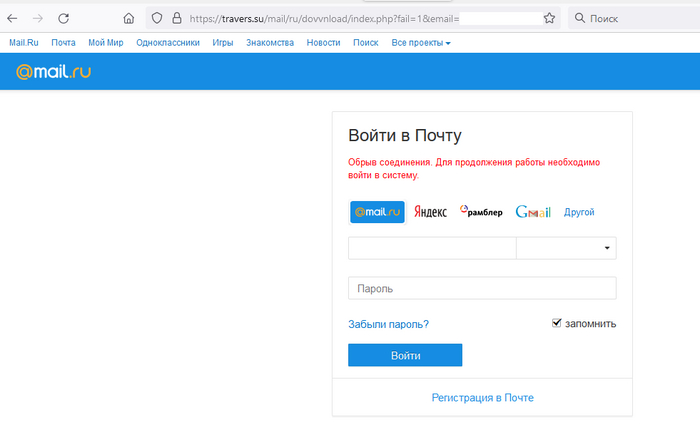Toggle the запомнить checkbox

[x=556, y=322]
